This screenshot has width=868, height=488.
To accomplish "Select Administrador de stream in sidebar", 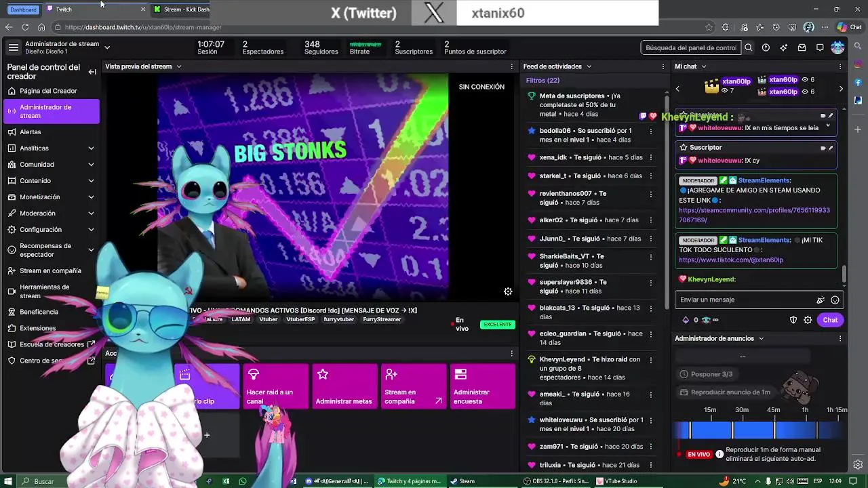I will point(52,111).
